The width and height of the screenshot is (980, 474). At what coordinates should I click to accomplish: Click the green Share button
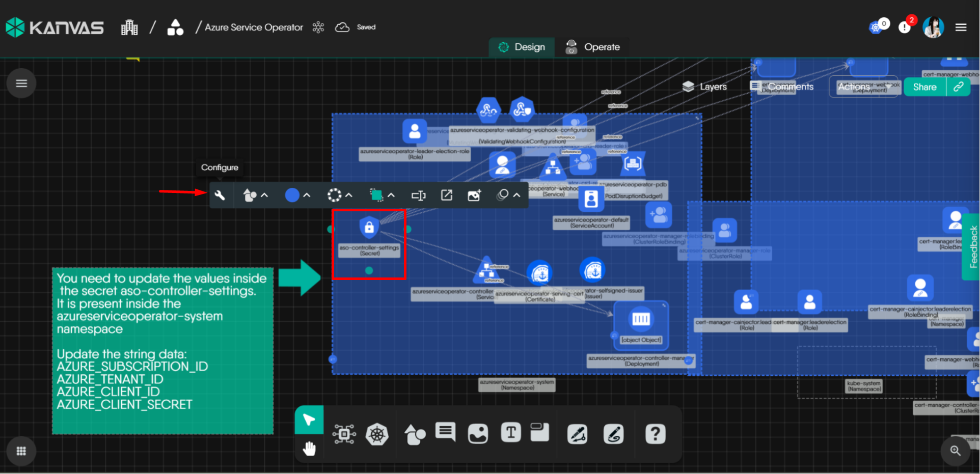(924, 87)
